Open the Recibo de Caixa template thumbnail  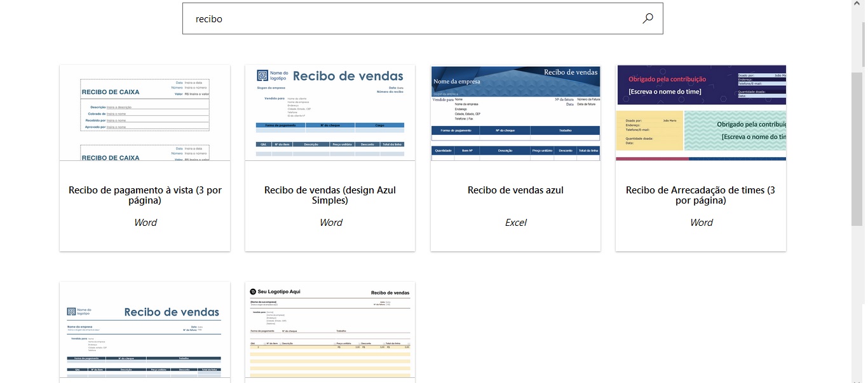click(145, 113)
